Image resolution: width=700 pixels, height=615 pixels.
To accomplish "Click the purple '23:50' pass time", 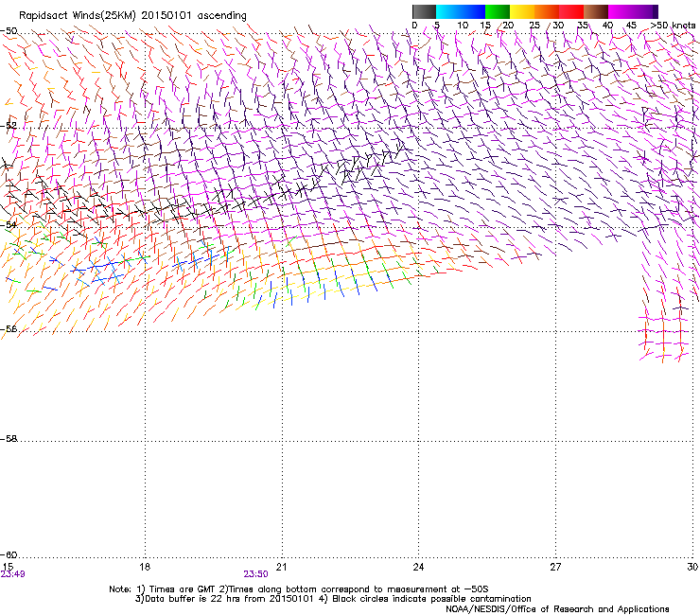I will [x=255, y=574].
